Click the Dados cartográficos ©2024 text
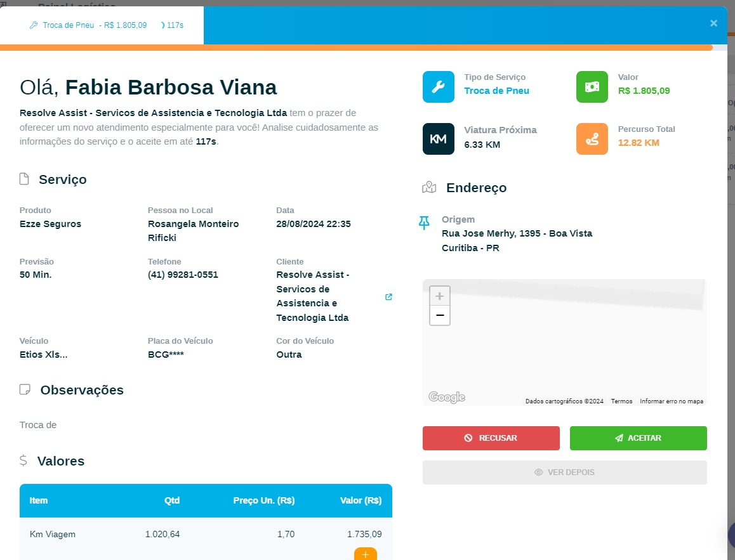Screen dimensions: 735x560 564,401
